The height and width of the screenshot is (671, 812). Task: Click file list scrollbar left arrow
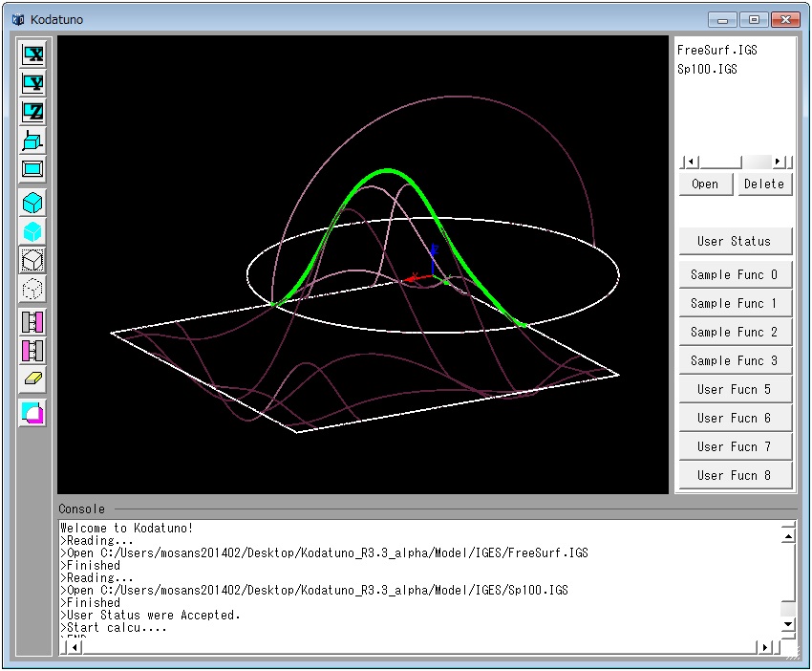coord(690,162)
